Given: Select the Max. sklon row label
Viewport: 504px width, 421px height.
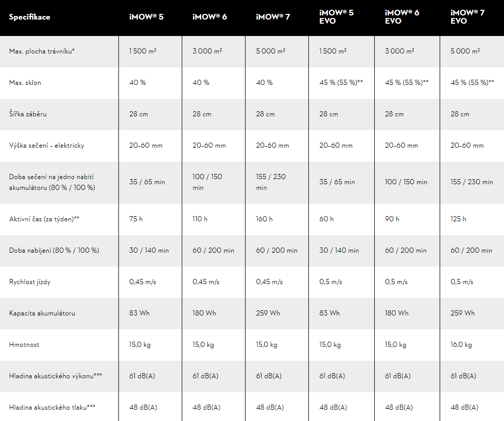Looking at the screenshot, I should (25, 82).
